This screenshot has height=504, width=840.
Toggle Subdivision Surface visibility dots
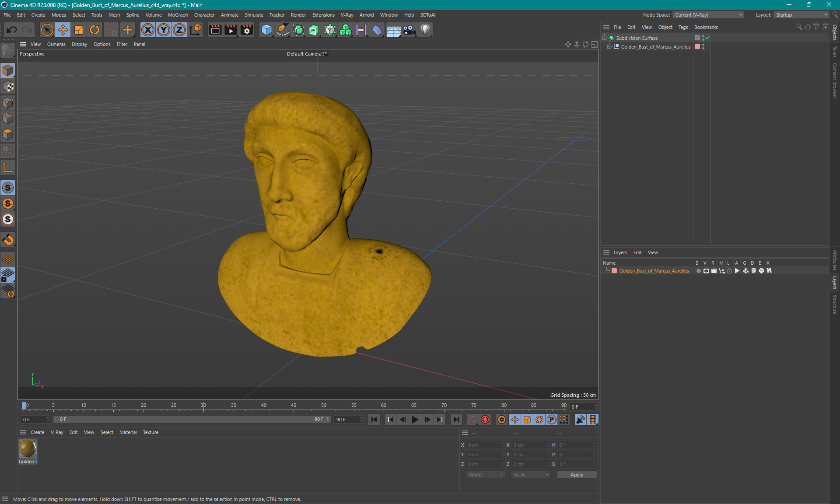click(x=703, y=38)
